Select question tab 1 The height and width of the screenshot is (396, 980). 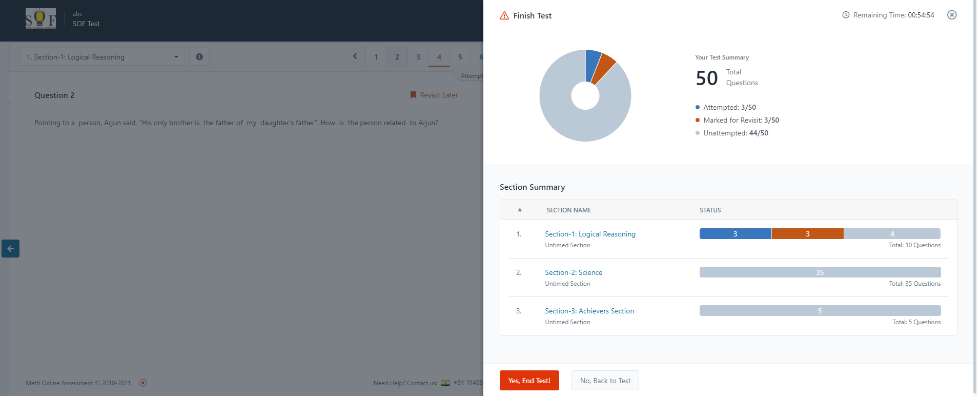pos(376,57)
